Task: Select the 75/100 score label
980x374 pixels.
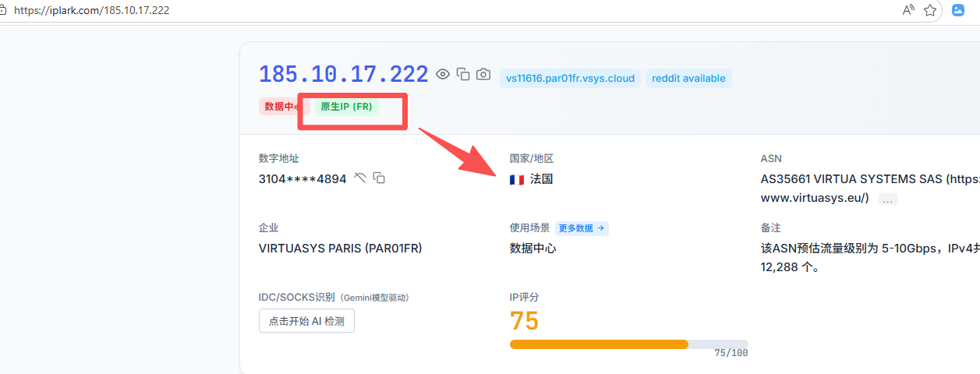Action: 731,353
